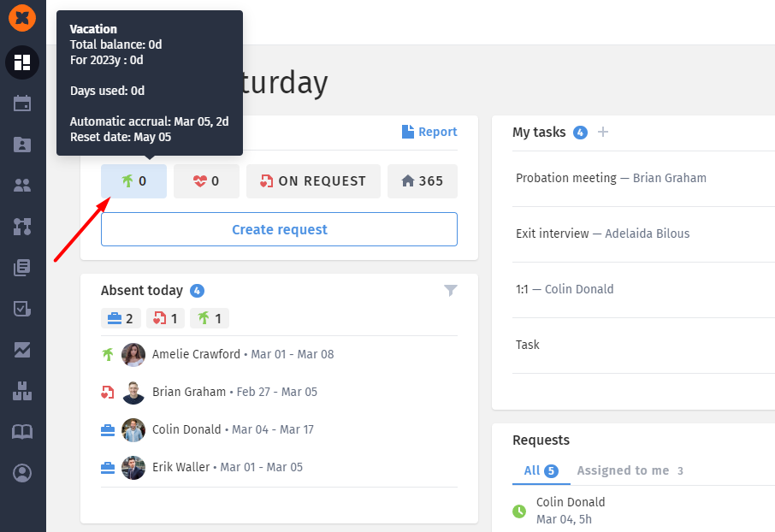
Task: Open the assets boxes sidebar icon
Action: point(22,391)
